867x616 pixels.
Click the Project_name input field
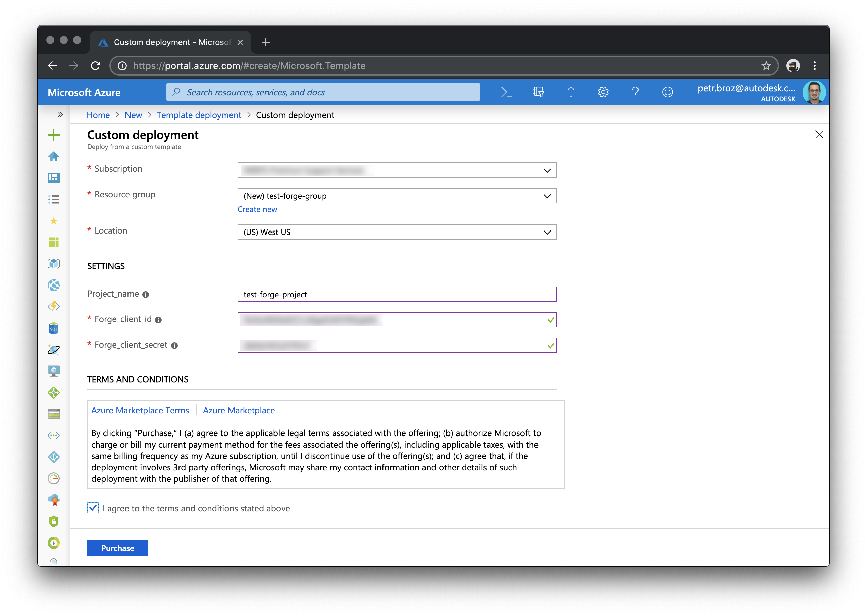point(397,294)
